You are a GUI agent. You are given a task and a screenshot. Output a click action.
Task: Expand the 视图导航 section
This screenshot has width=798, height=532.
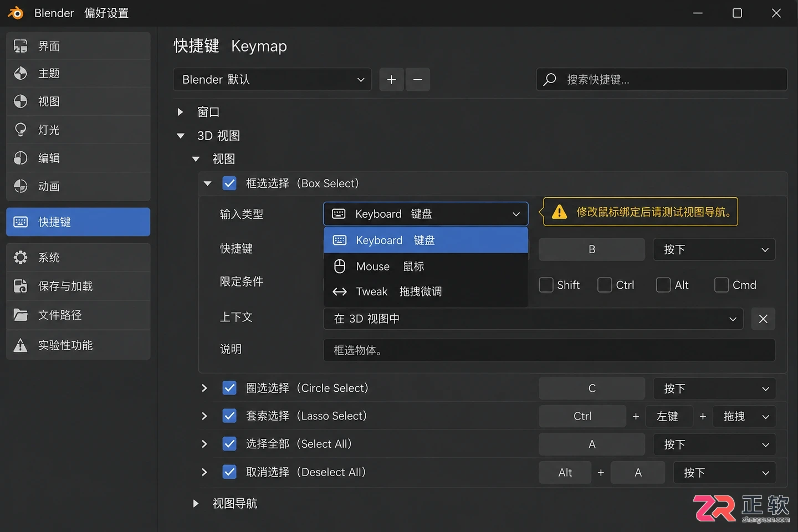coord(196,504)
